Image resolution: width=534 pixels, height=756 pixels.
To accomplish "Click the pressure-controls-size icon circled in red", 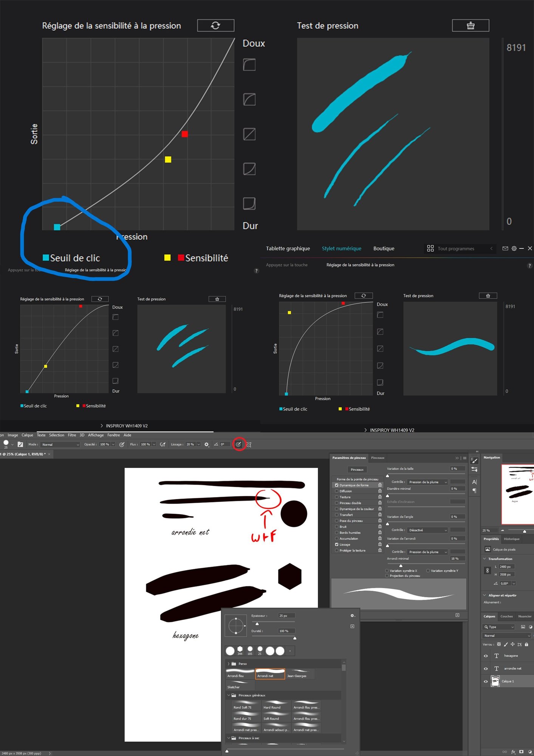I will coord(238,444).
